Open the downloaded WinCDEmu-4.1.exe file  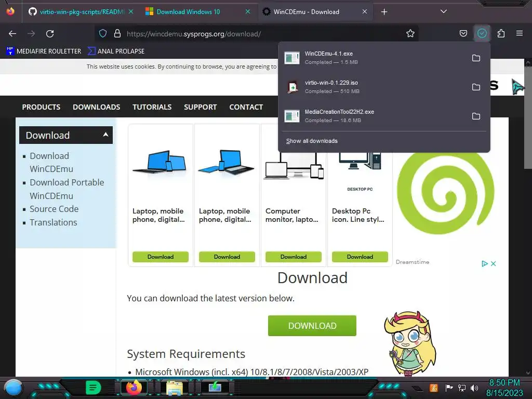(373, 58)
